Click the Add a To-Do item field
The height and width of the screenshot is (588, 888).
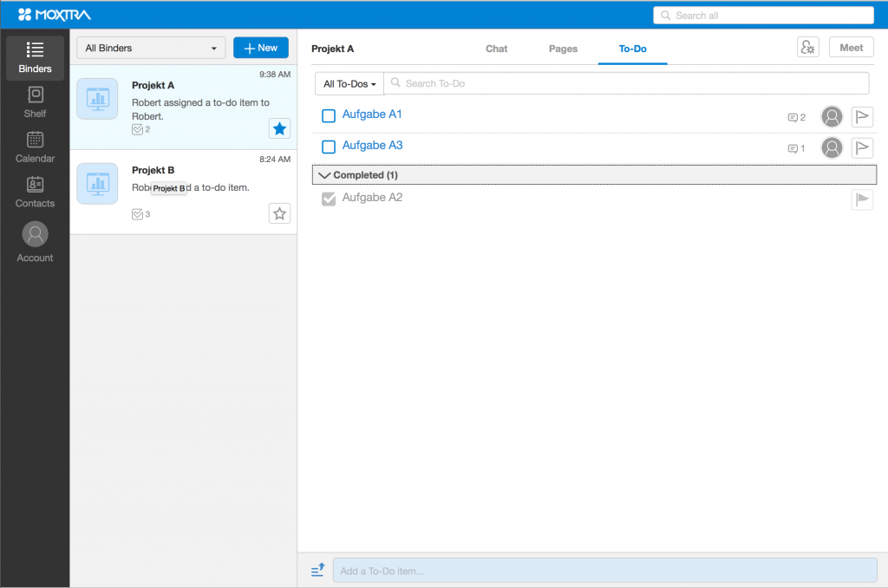point(604,571)
